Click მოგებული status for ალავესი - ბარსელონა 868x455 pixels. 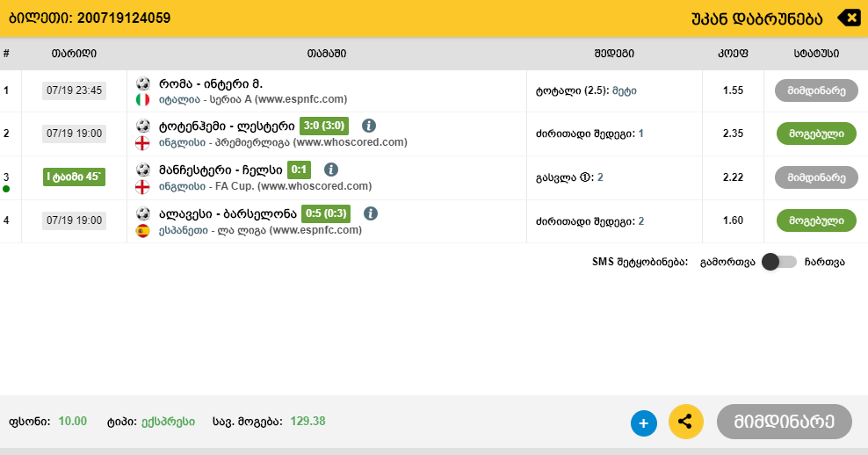(x=816, y=220)
